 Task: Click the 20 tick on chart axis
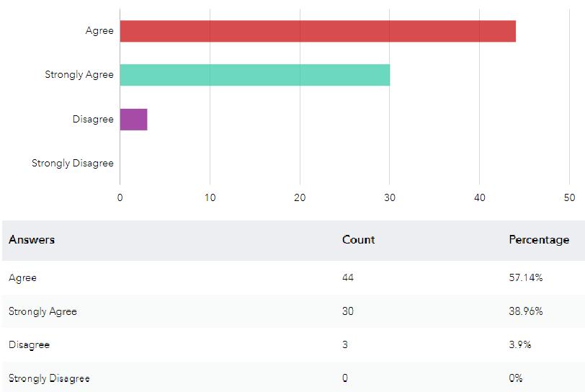pos(300,198)
